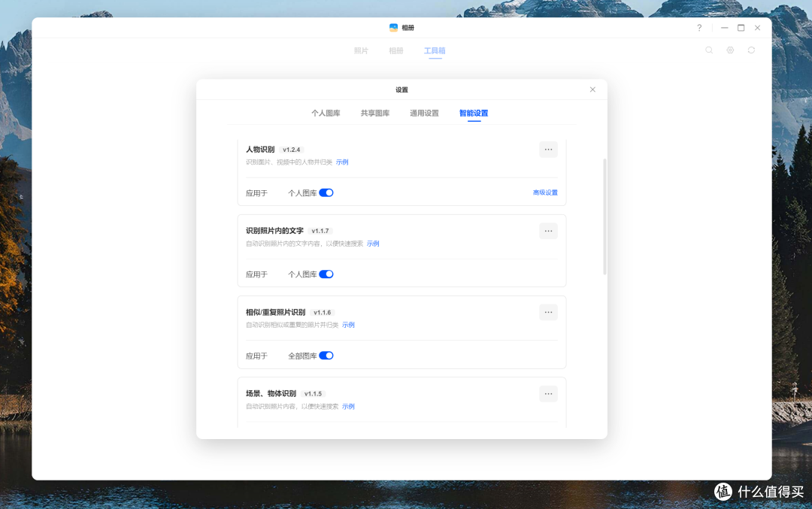Toggle 个人图库 switch for 识别照片内的文字
Image resolution: width=812 pixels, height=509 pixels.
tap(326, 274)
